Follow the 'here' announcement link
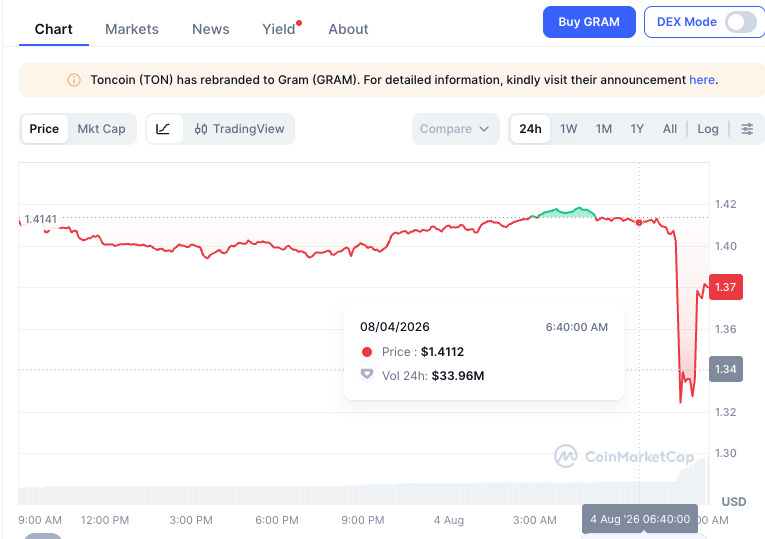Image resolution: width=765 pixels, height=539 pixels. tap(702, 80)
